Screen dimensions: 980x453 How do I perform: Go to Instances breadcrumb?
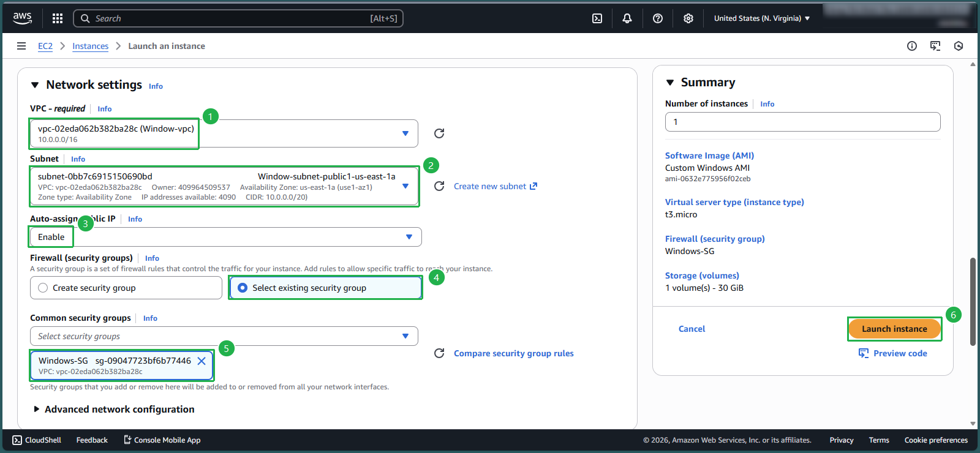coord(91,46)
